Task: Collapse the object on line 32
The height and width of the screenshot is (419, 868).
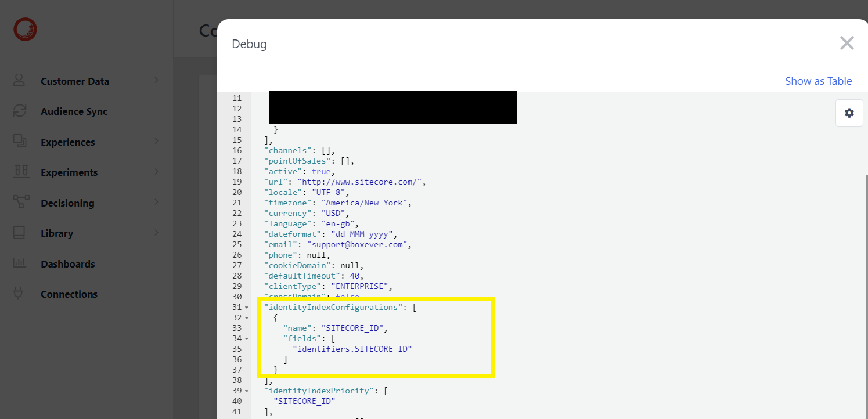Action: click(246, 317)
